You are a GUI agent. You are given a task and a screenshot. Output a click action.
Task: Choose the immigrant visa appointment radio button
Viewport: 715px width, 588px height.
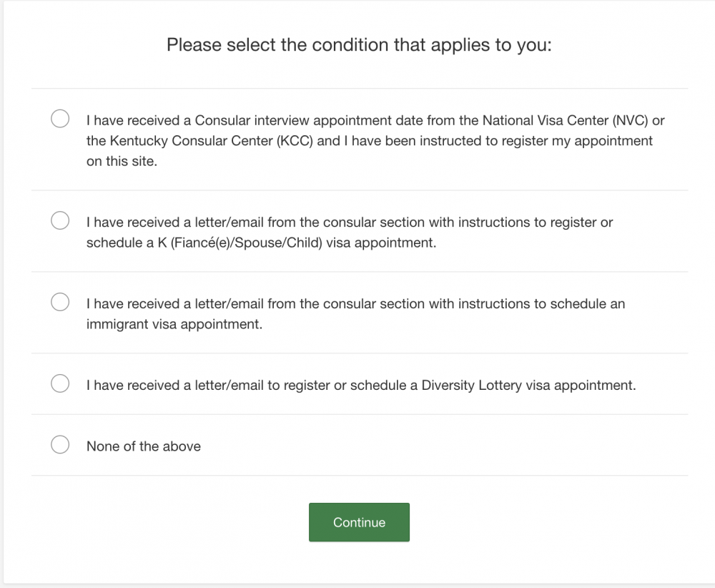(60, 302)
